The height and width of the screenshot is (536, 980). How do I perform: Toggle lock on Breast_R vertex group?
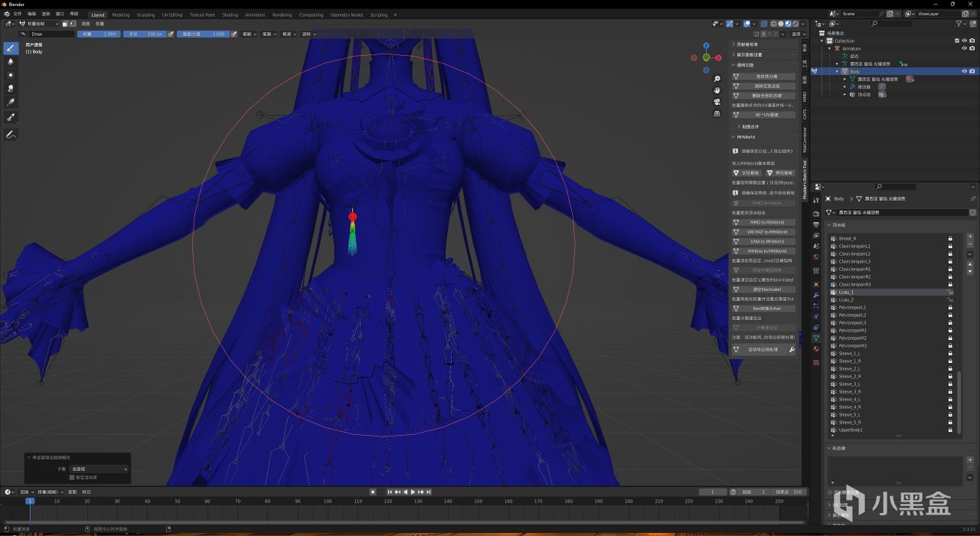950,238
